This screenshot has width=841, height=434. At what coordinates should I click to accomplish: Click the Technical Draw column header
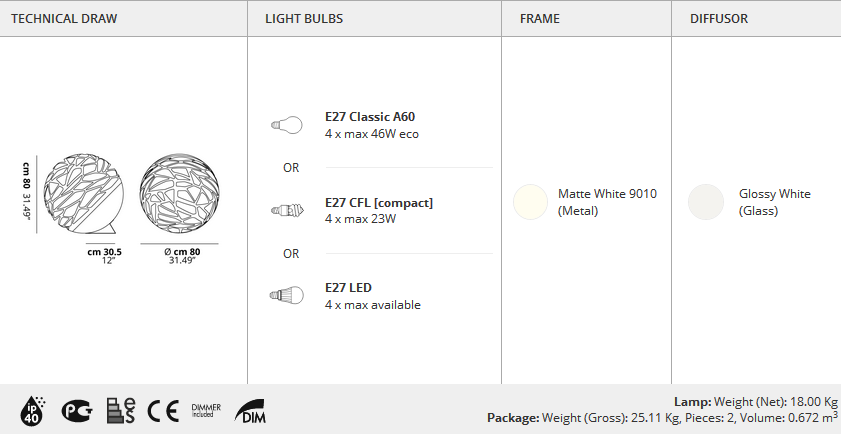click(64, 19)
